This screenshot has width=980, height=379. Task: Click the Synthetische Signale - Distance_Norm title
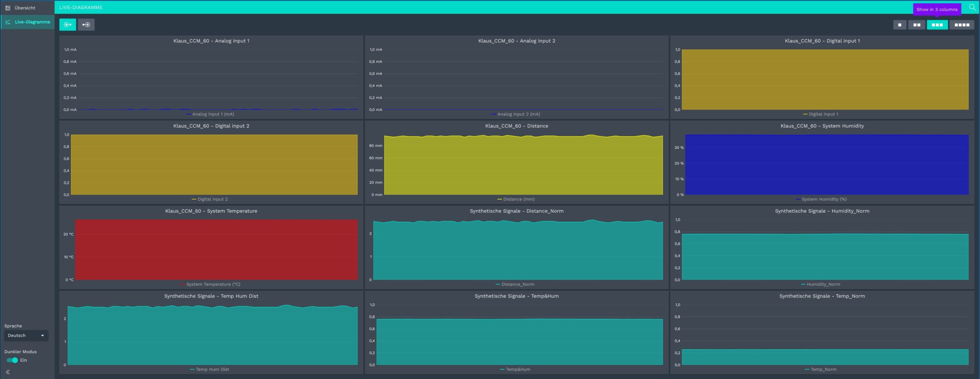(x=517, y=211)
